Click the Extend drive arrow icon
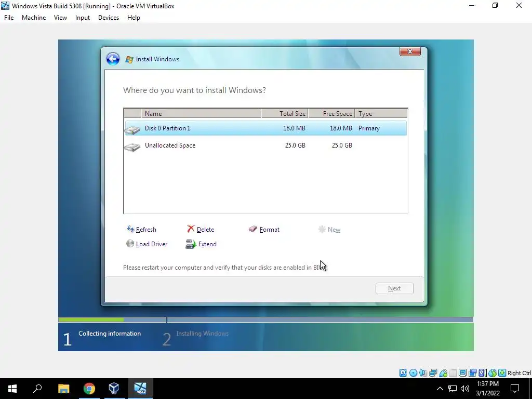This screenshot has height=399, width=532. click(191, 244)
